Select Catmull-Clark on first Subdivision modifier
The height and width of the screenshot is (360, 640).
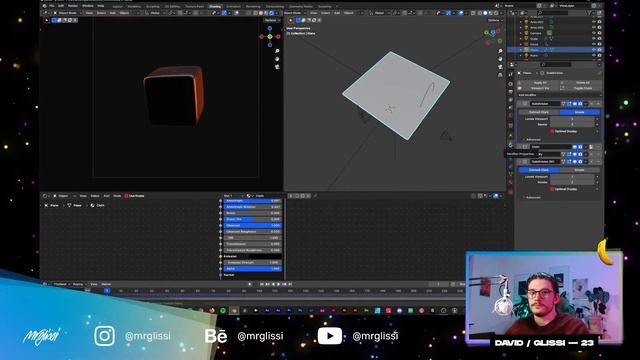pos(539,112)
